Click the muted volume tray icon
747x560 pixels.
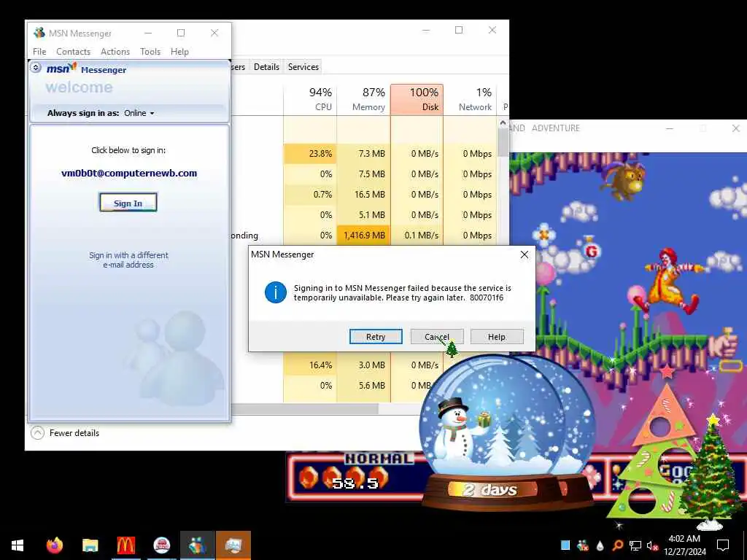click(652, 545)
